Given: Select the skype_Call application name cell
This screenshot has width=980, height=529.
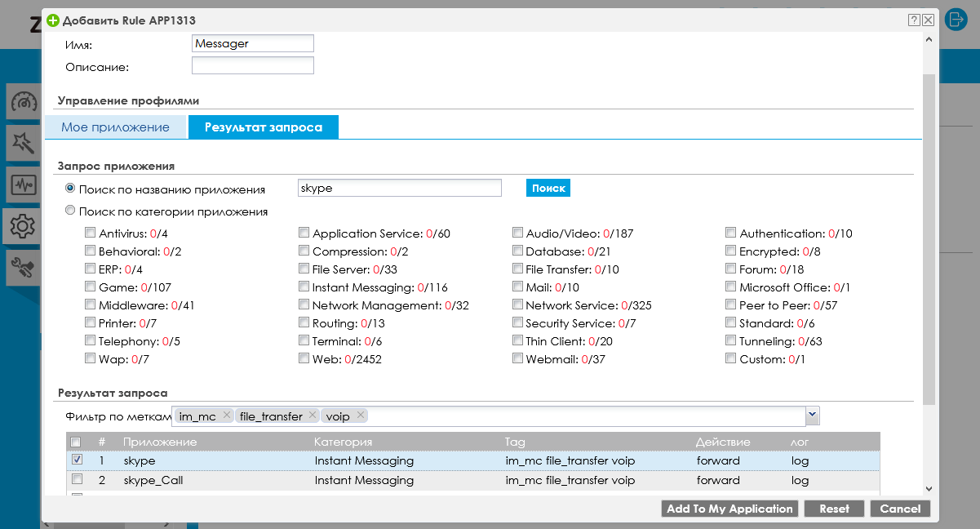Looking at the screenshot, I should click(153, 480).
